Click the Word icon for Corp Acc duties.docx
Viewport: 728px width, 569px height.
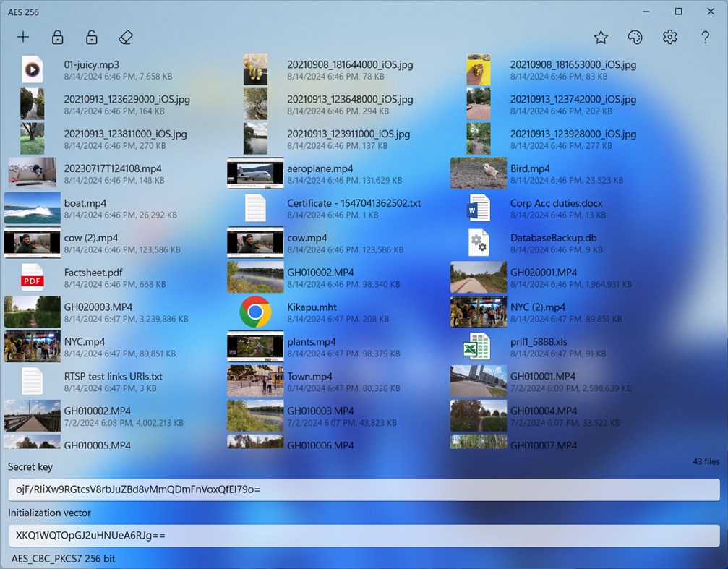(x=479, y=208)
